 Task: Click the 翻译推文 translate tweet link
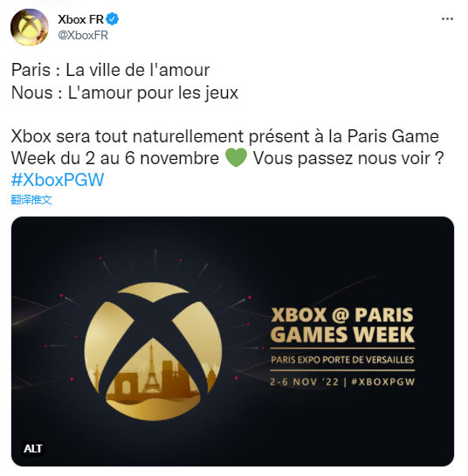pyautogui.click(x=31, y=199)
